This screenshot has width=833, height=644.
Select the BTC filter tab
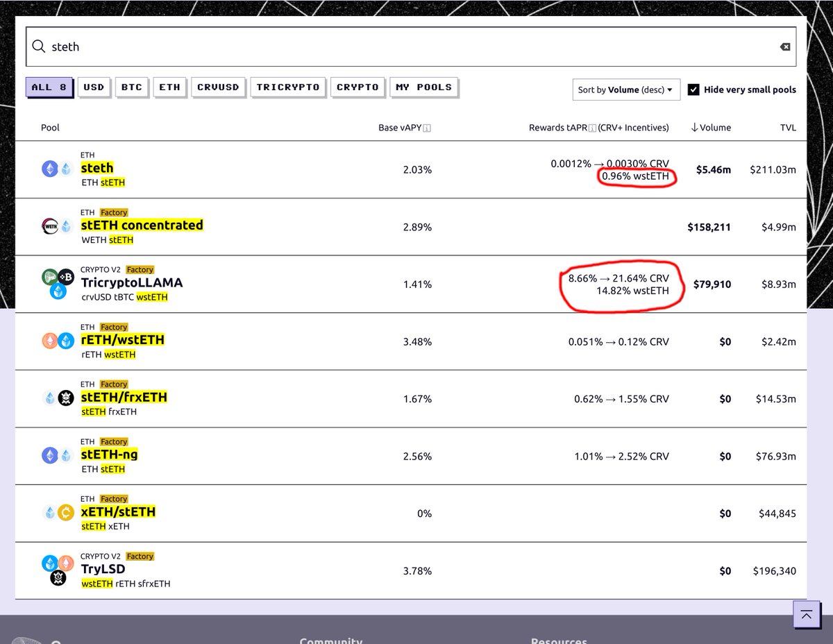131,87
